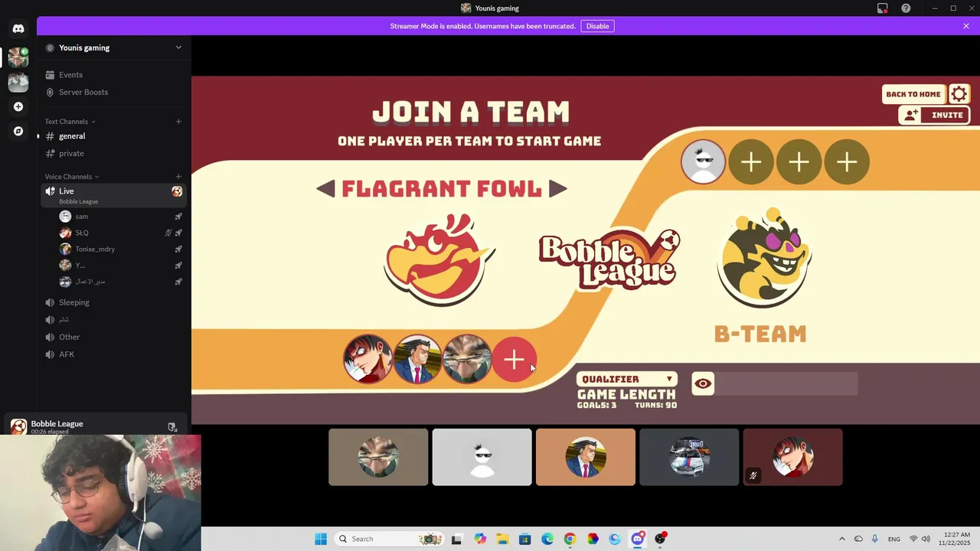Click the Windows taskbar Search box
Image resolution: width=980 pixels, height=551 pixels.
[x=390, y=539]
